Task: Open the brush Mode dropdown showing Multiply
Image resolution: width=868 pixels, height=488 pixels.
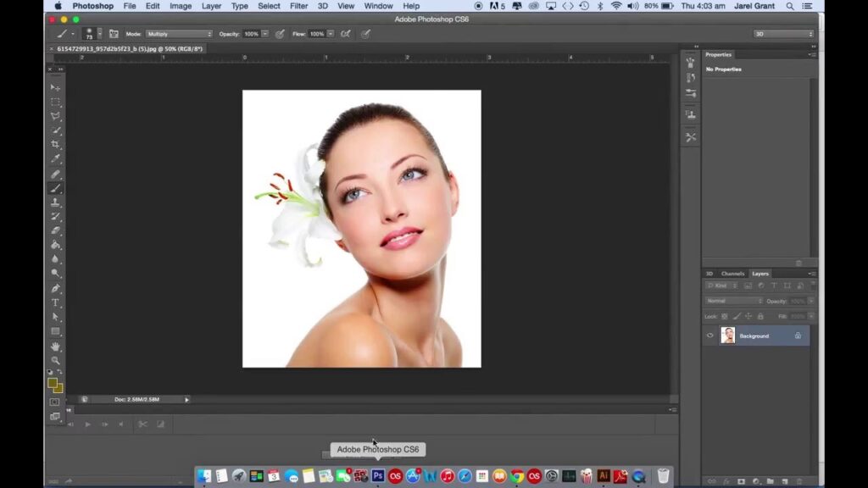Action: (x=179, y=34)
